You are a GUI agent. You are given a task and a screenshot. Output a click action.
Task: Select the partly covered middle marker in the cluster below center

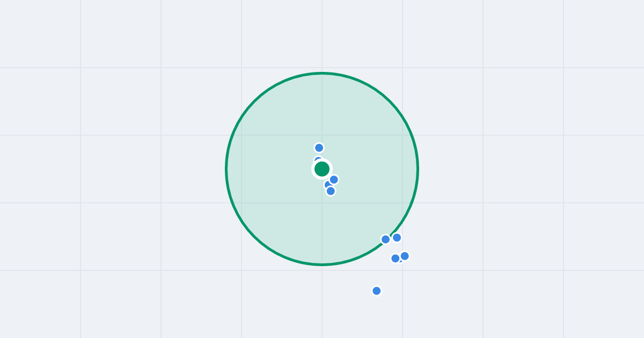coord(327,185)
